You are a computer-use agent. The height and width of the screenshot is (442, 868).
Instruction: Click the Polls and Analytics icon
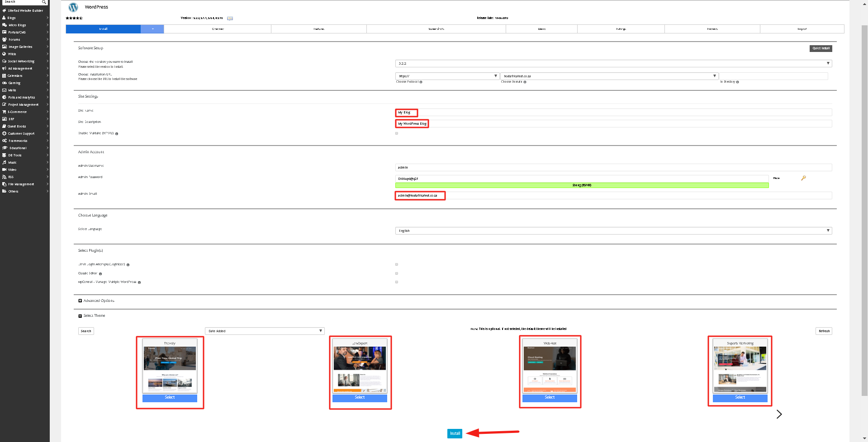coord(4,97)
